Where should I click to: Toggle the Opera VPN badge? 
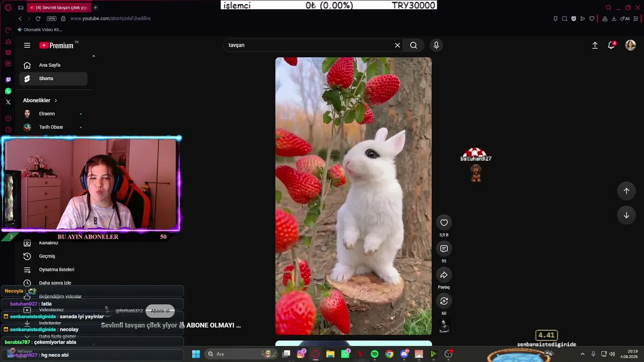click(x=51, y=19)
